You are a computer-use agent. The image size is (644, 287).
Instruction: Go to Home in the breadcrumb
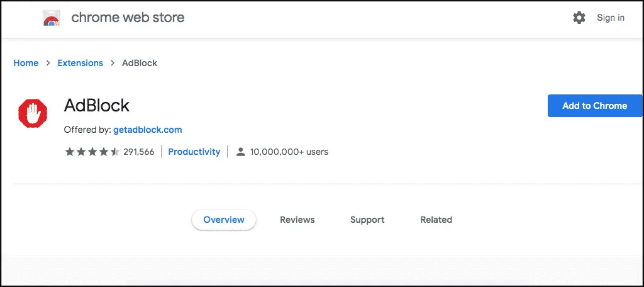[26, 63]
